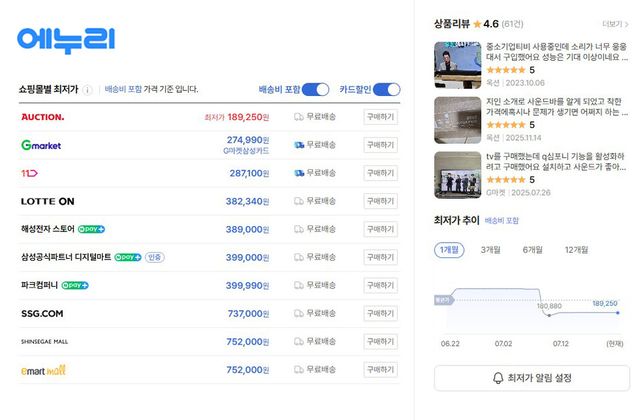Open the emart mall store logo
This screenshot has width=640, height=420.
point(43,370)
